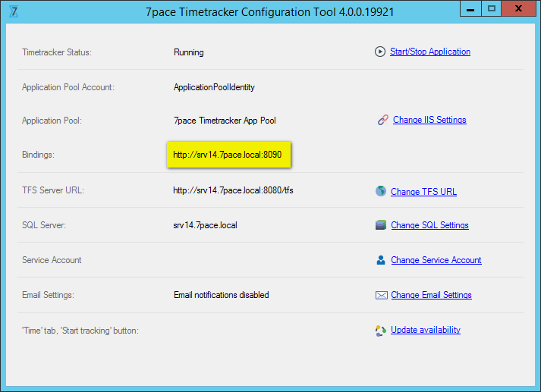The height and width of the screenshot is (392, 541).
Task: Open the Change TFS URL link
Action: (423, 192)
